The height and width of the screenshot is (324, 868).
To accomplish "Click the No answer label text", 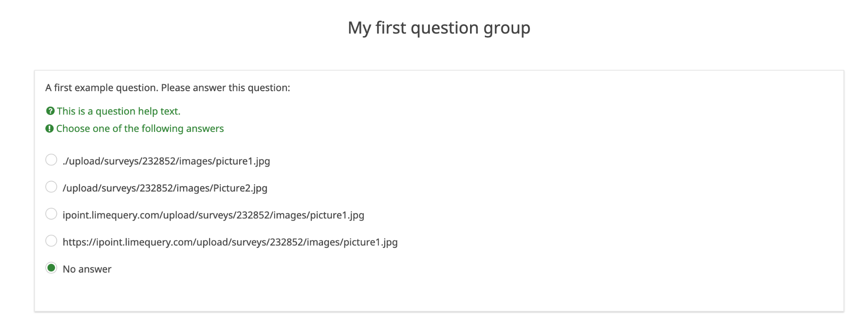I will coord(87,269).
